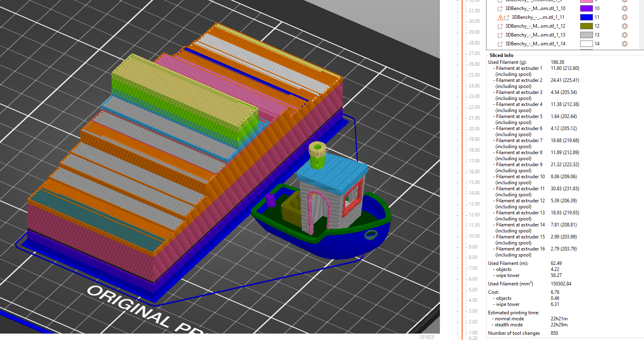Click the part icon beside 3DBenchy 1_13
644x340 pixels.
500,35
